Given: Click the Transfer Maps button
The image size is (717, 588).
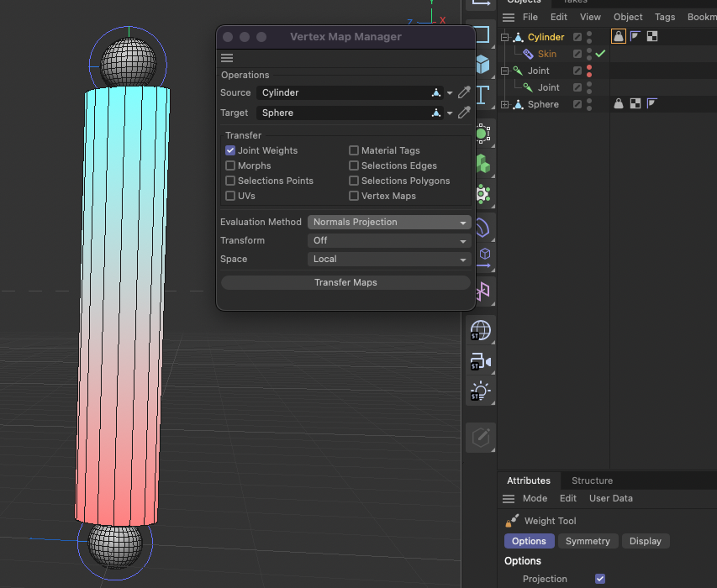Looking at the screenshot, I should (345, 283).
